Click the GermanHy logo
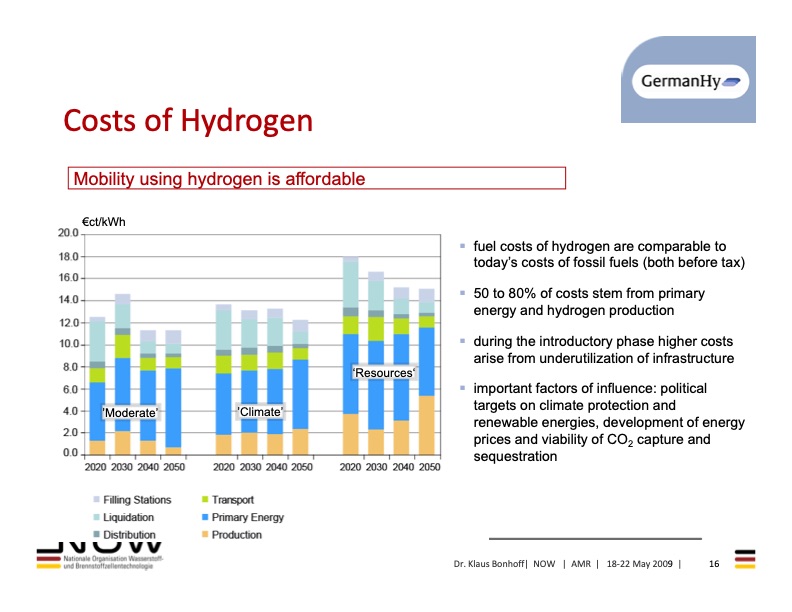This screenshot has height=612, width=792. [x=688, y=79]
